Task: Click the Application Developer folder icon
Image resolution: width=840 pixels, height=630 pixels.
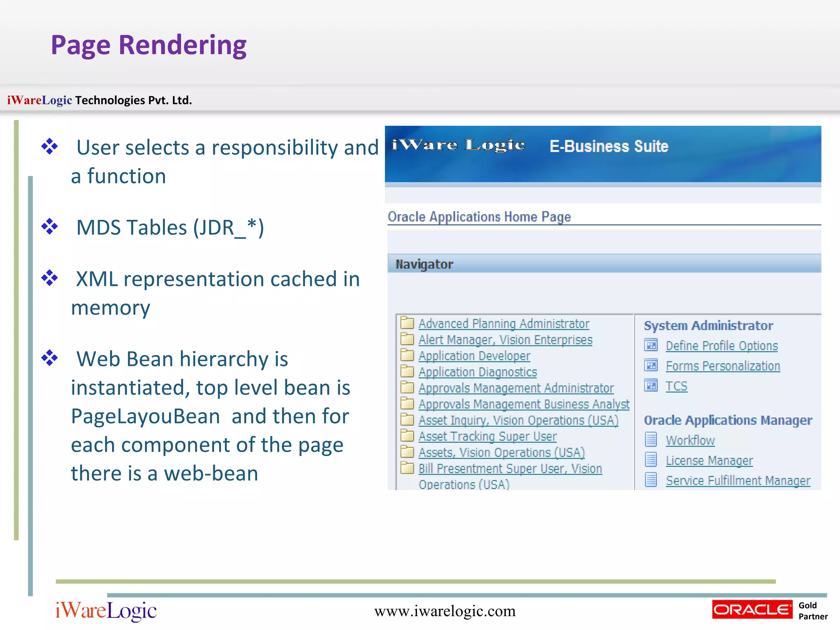Action: [x=407, y=355]
